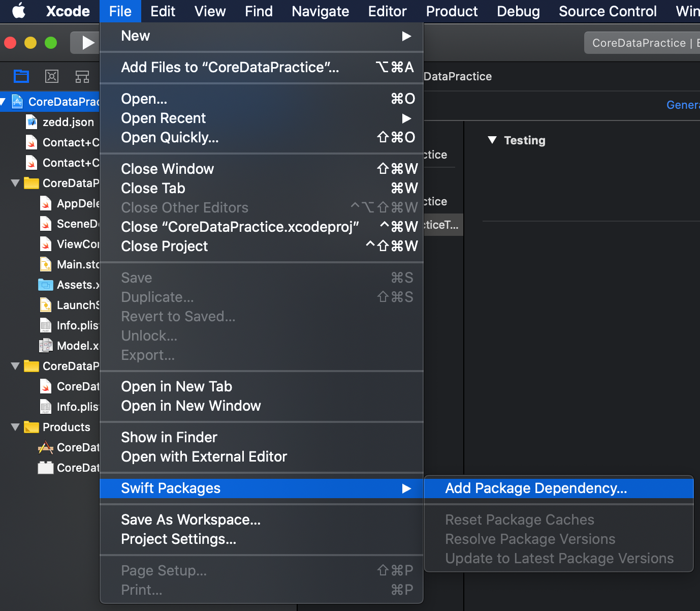Open the Source Control menu
This screenshot has width=700, height=611.
(x=608, y=11)
